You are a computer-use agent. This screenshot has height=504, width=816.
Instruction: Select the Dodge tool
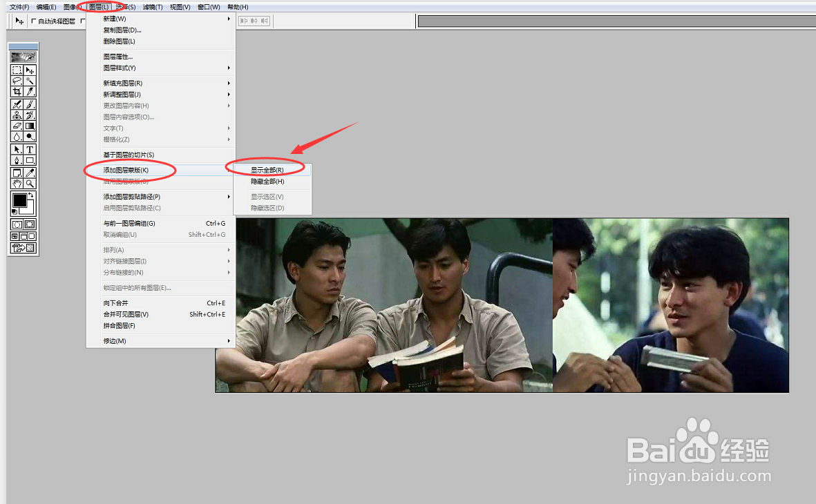coord(30,137)
